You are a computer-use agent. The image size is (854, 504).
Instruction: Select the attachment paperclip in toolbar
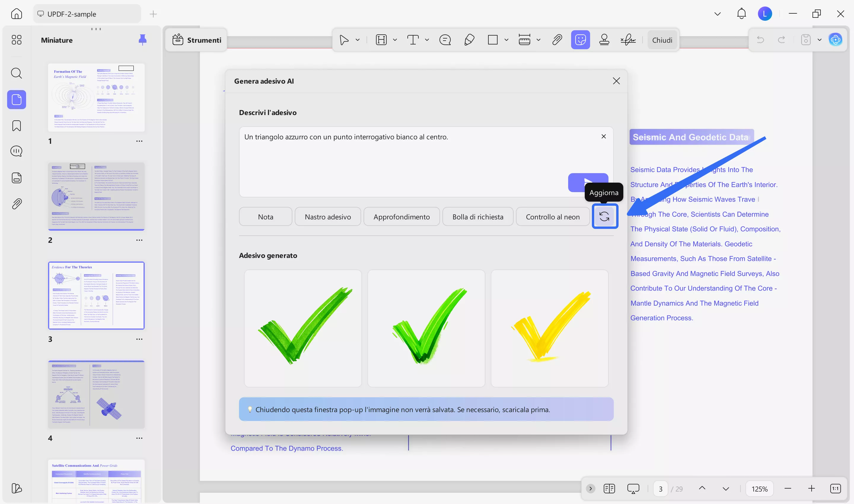click(x=557, y=40)
